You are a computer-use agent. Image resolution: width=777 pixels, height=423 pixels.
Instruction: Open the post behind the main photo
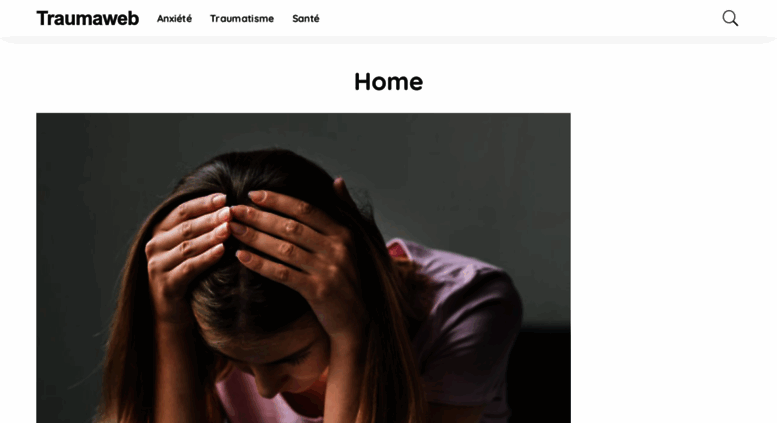click(x=303, y=268)
